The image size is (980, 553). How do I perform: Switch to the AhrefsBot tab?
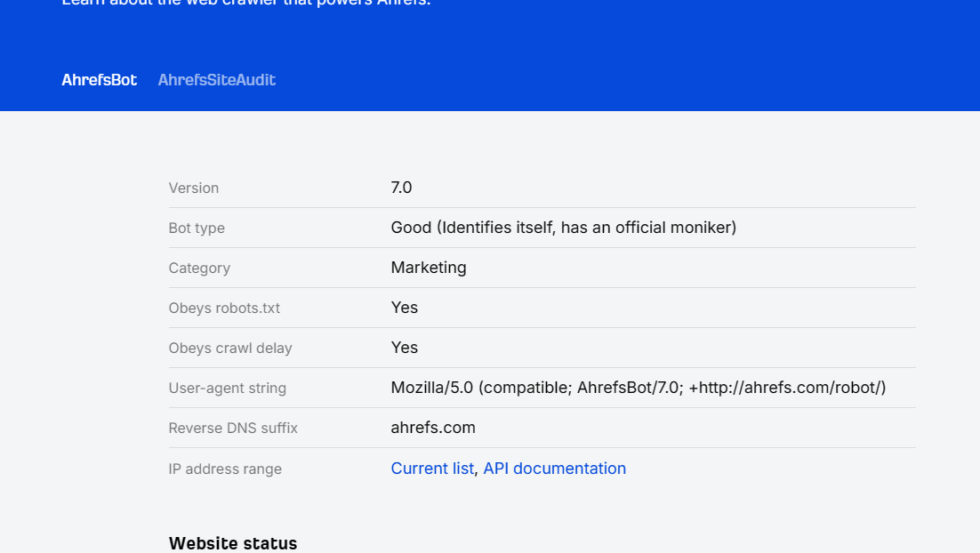click(99, 80)
